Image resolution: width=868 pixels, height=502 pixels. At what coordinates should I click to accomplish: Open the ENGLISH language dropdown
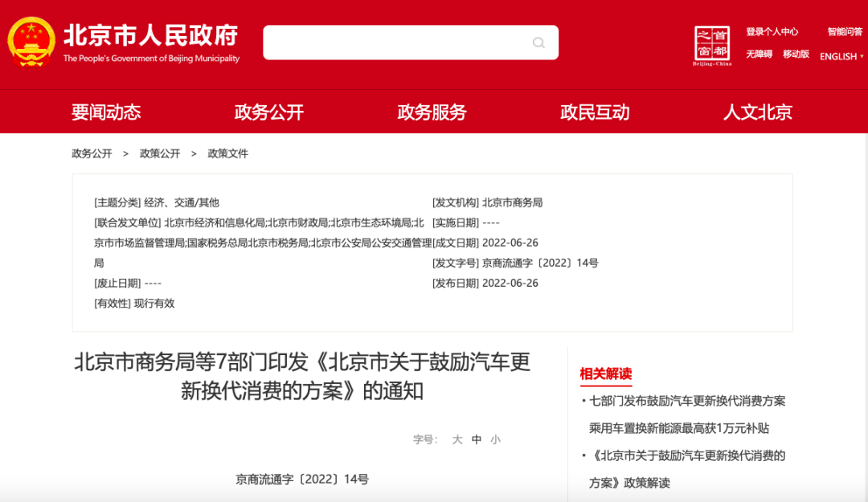(841, 56)
